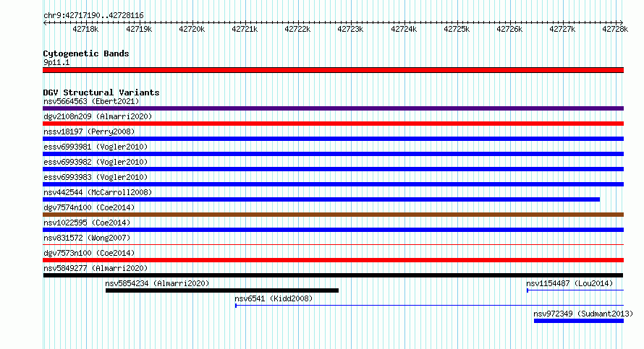The width and height of the screenshot is (644, 349).
Task: Click the 42728k ruler position
Action: [x=615, y=29]
